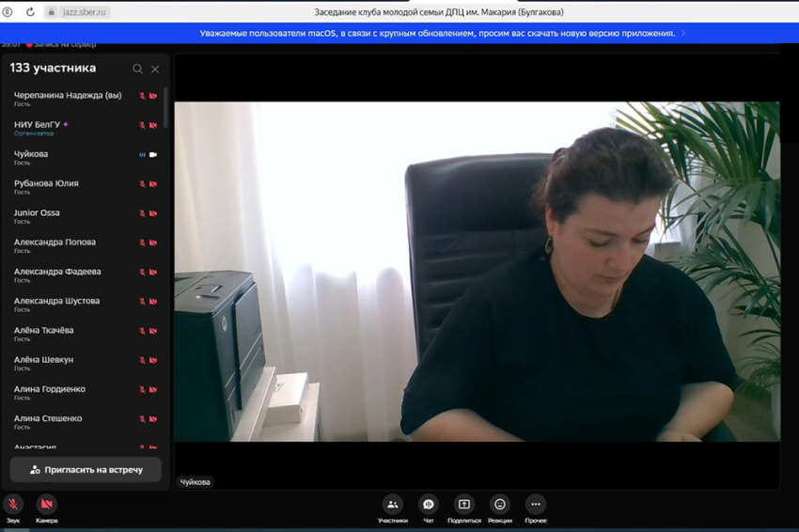
Task: Select organizer НИУ БелГУ in list
Action: tap(38, 125)
